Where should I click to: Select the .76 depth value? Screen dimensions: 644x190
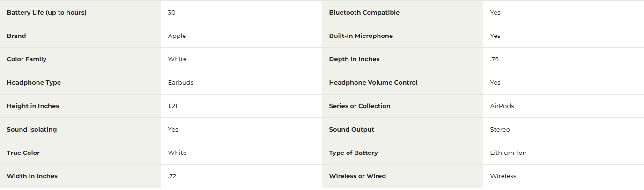[x=495, y=59]
